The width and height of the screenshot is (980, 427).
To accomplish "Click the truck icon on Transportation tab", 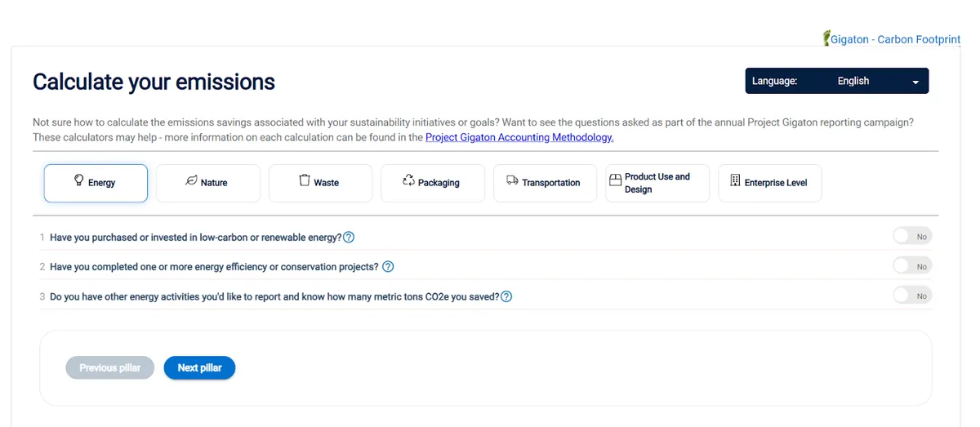I will (x=512, y=180).
